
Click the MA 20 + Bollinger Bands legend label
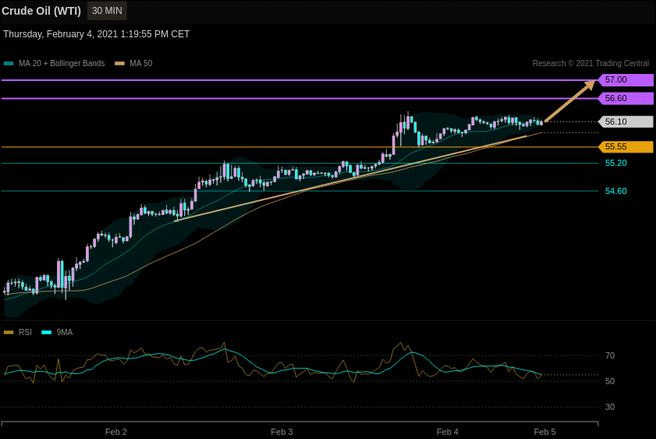pos(62,63)
